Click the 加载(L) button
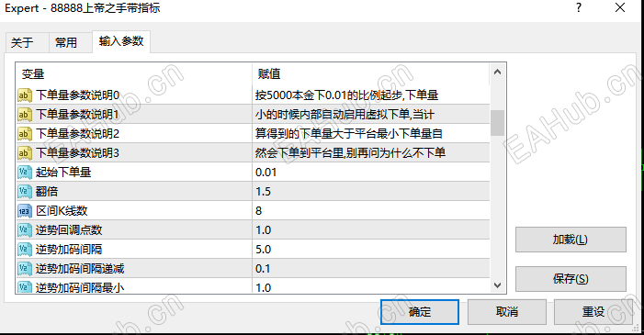 (x=571, y=240)
